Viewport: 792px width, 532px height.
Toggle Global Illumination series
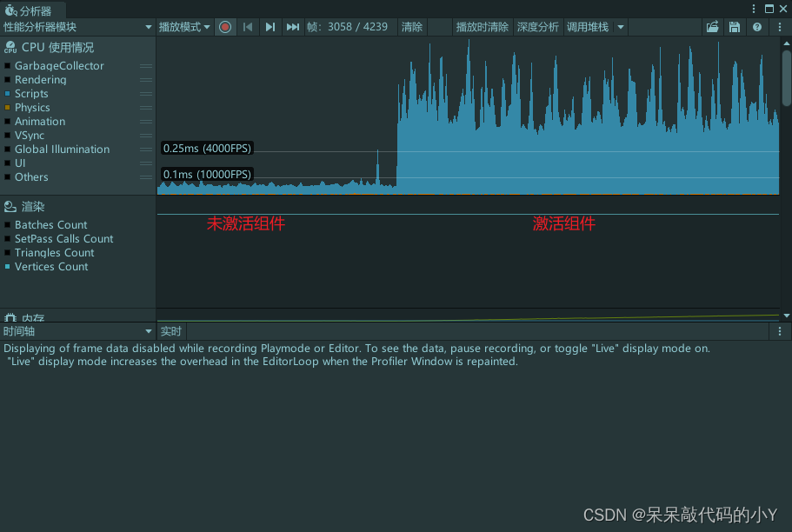coord(7,149)
